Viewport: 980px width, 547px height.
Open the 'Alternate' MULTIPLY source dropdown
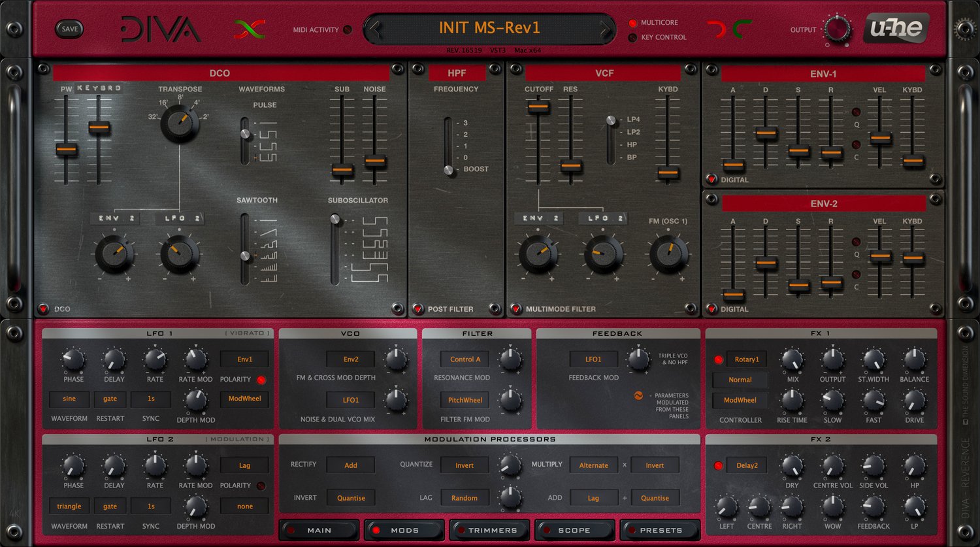pyautogui.click(x=594, y=465)
